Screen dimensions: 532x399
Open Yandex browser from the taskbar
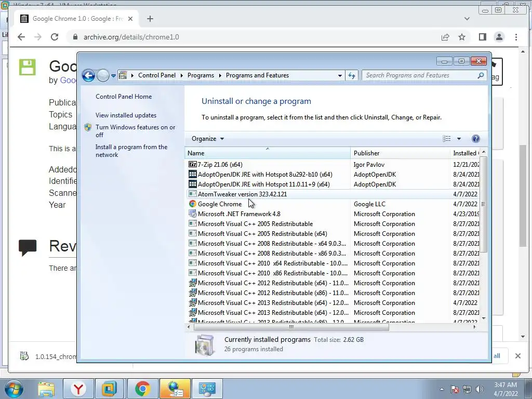pos(78,389)
